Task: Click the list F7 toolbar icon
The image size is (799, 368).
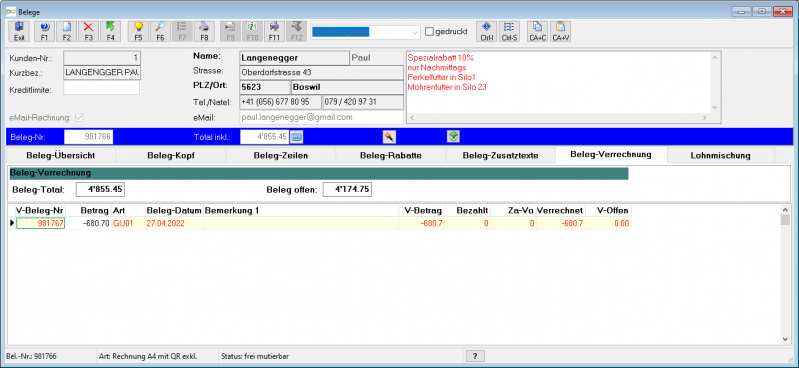Action: click(182, 31)
